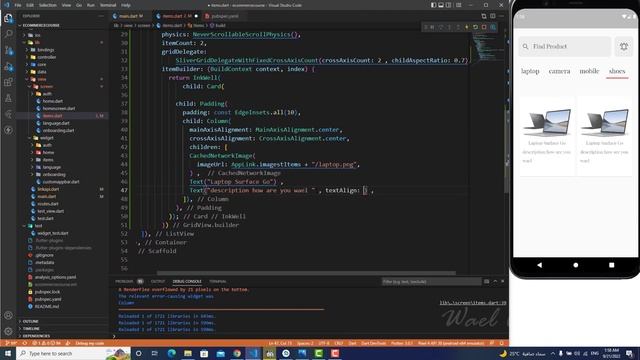640x360 pixels.
Task: Open homescreen.dart in explorer
Action: point(59,109)
